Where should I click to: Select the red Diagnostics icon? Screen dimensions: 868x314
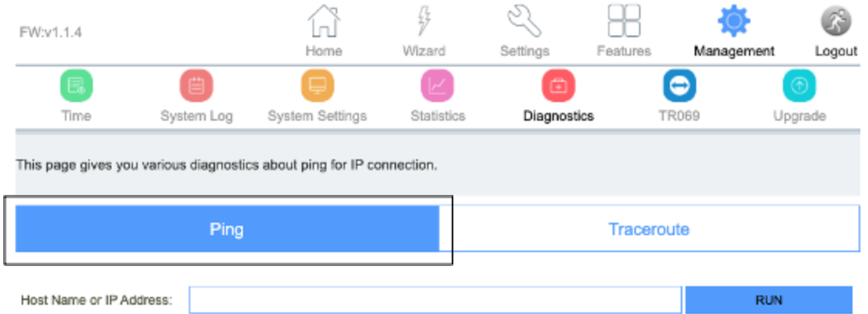(559, 86)
